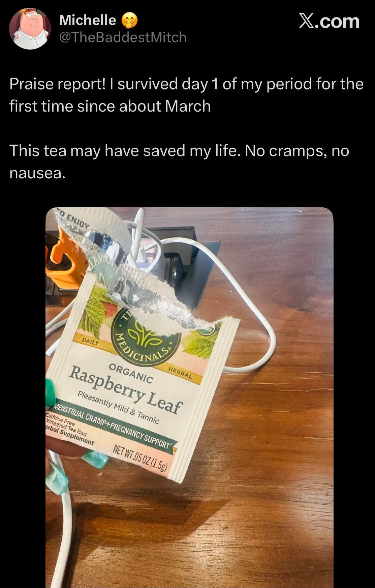
Task: Open the attached tea packet photo
Action: (189, 398)
